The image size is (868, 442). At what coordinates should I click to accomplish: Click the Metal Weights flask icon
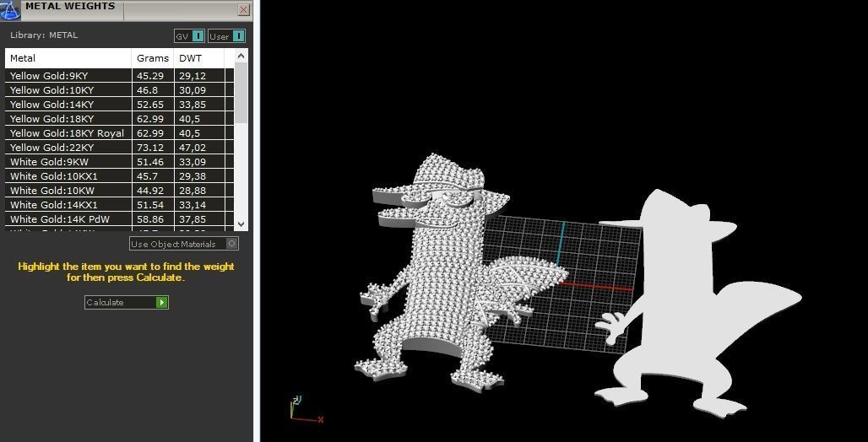coord(10,8)
